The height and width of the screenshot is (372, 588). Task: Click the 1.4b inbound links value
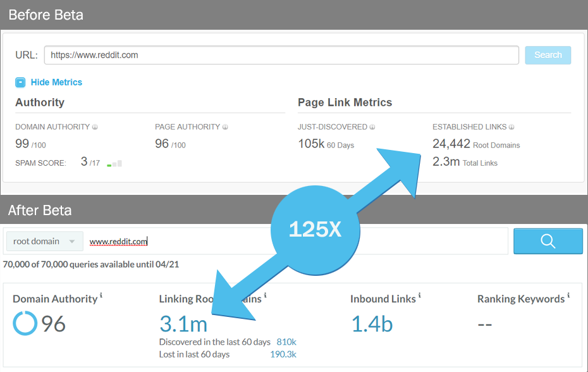pyautogui.click(x=372, y=324)
